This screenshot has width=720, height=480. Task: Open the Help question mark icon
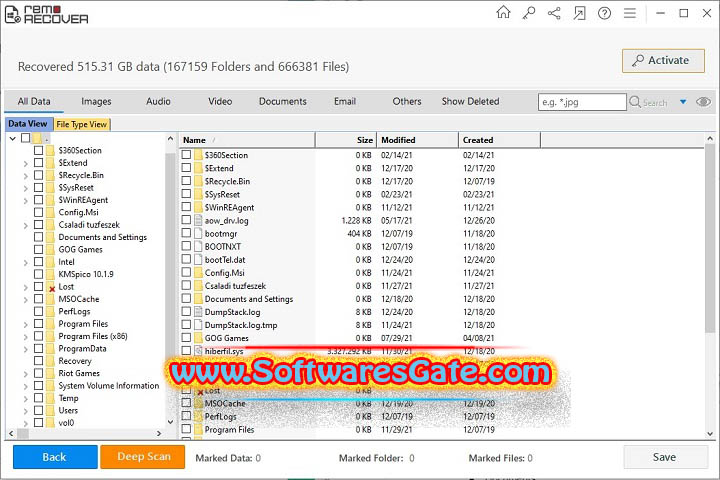tap(604, 13)
